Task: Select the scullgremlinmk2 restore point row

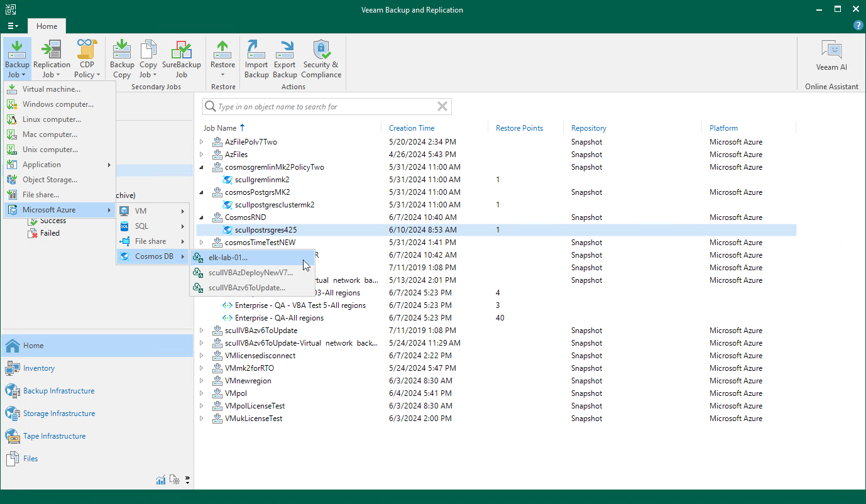Action: [496, 180]
